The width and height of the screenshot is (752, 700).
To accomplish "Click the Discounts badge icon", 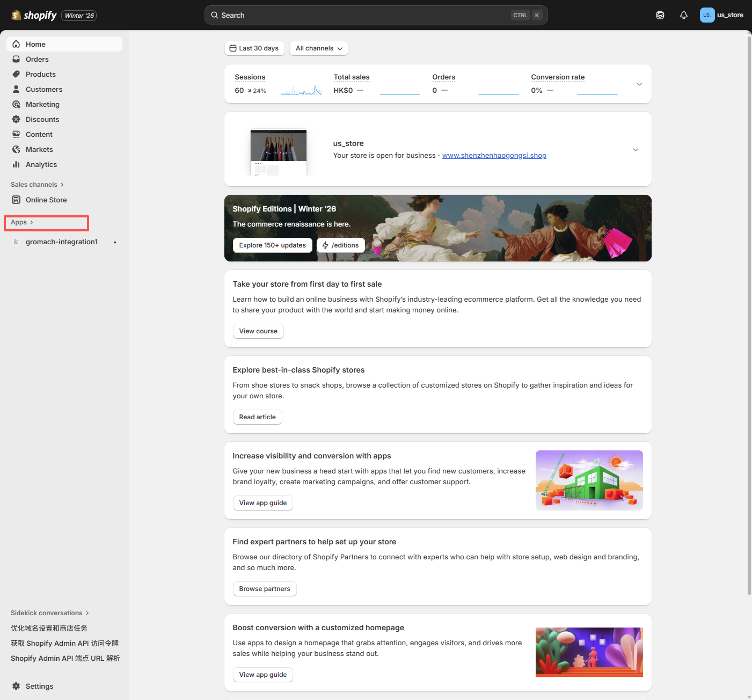I will click(x=16, y=119).
